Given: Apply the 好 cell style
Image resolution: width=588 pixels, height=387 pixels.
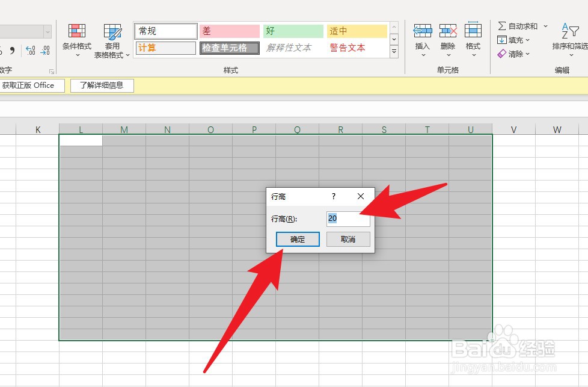Looking at the screenshot, I should 293,31.
